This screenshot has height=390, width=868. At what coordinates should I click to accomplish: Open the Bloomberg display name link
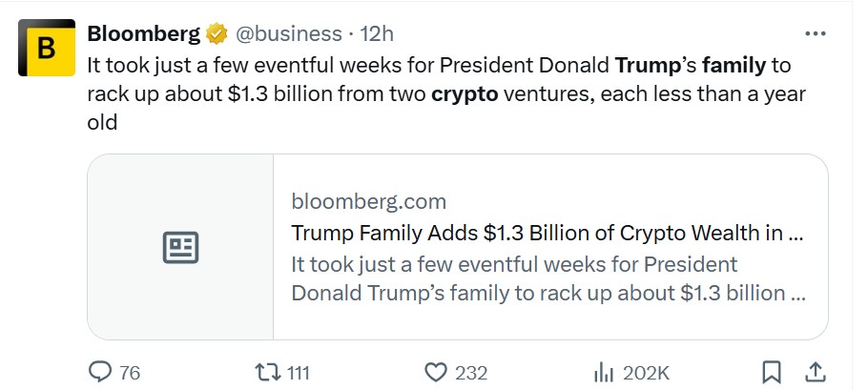[x=143, y=34]
